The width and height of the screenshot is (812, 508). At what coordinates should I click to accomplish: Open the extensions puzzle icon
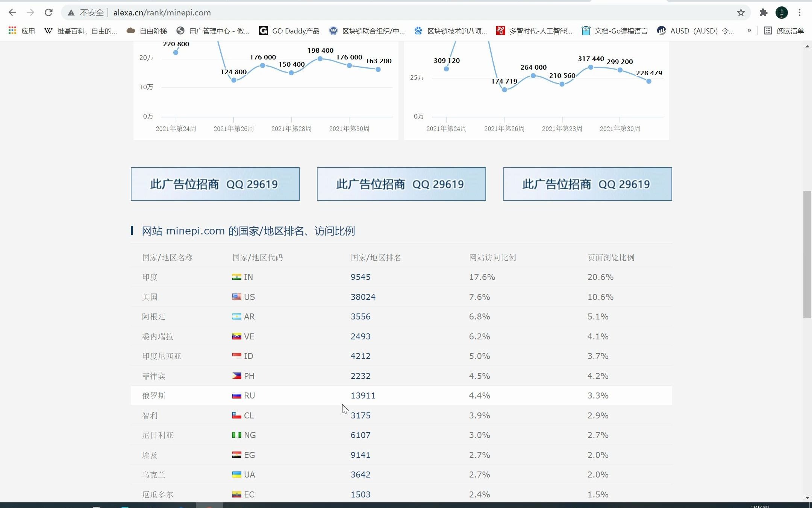(763, 13)
